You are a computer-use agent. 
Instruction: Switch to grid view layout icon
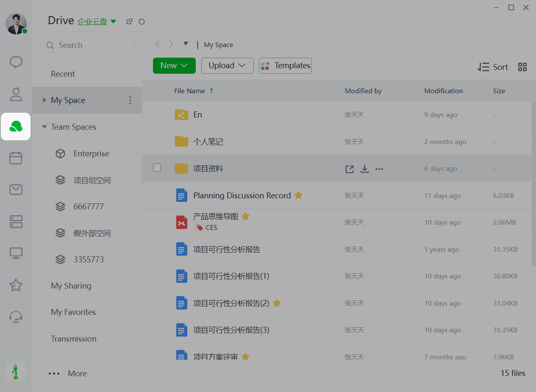(x=522, y=67)
